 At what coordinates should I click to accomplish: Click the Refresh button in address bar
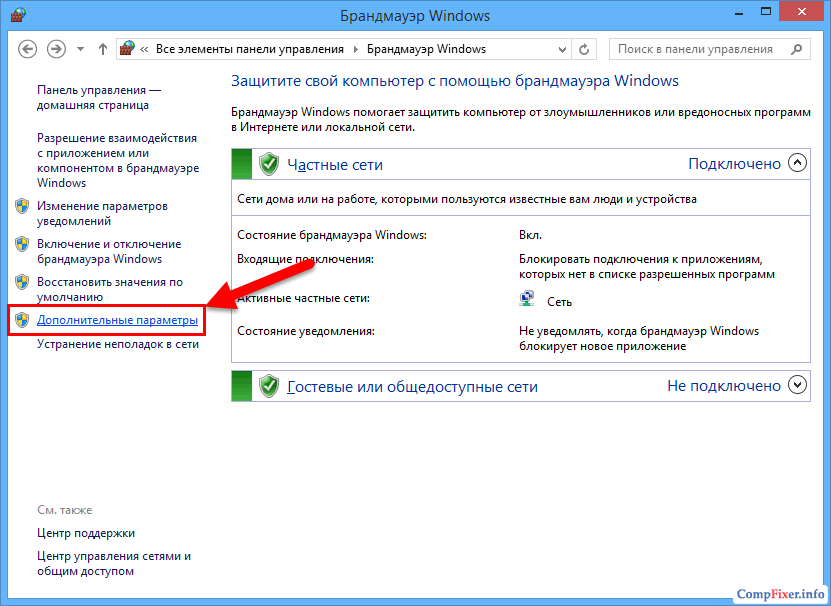pyautogui.click(x=586, y=49)
